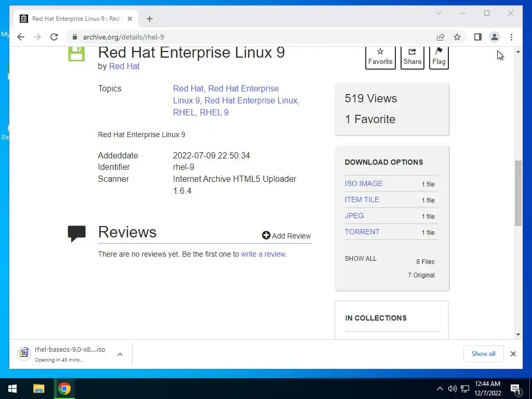Click the padlock site info icon
The width and height of the screenshot is (532, 399).
pos(75,37)
